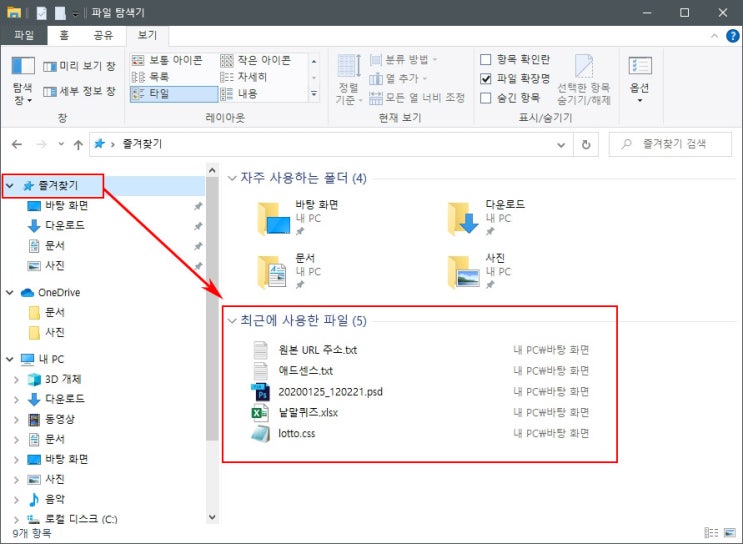Open the File (파일) tab
This screenshot has height=544, width=743.
24,35
